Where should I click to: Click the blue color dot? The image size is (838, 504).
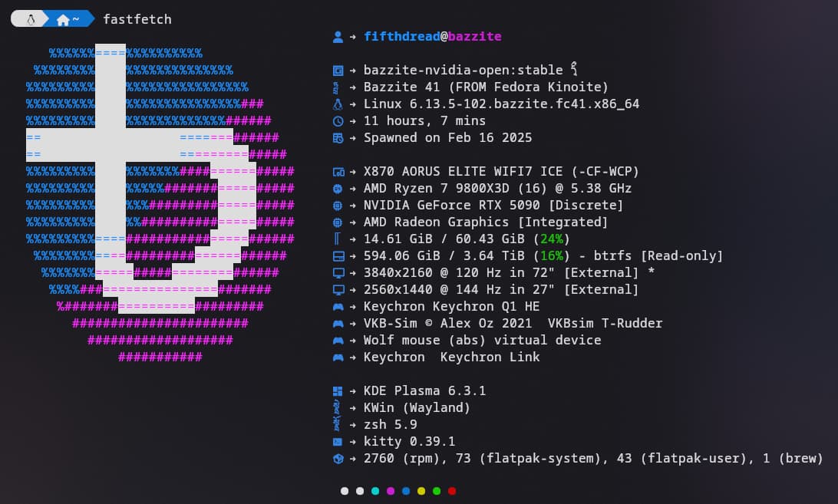406,491
